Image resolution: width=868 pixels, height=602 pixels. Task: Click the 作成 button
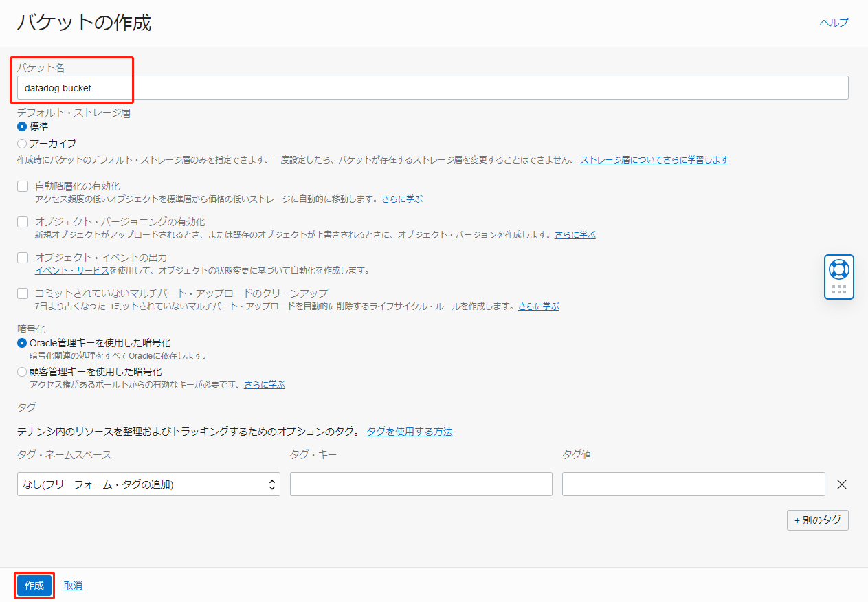34,586
